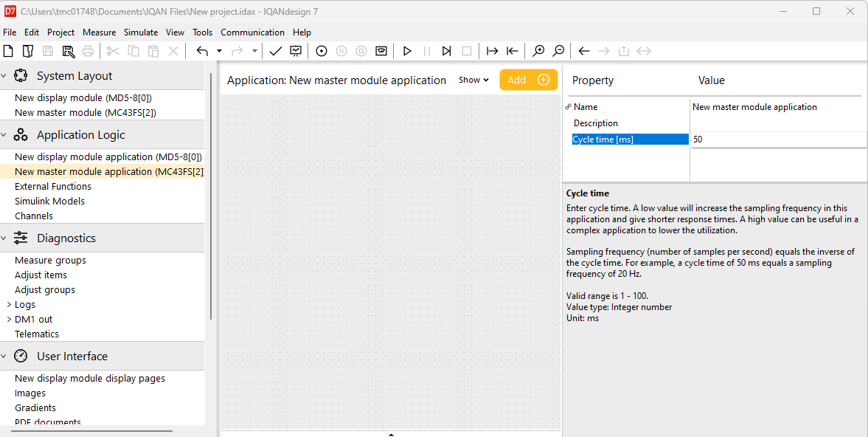The height and width of the screenshot is (437, 868).
Task: Click the Zoom out magnifier icon
Action: [x=558, y=51]
